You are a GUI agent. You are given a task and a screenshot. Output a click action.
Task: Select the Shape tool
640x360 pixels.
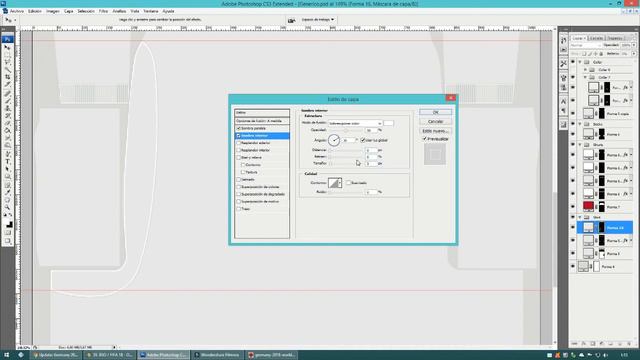coord(7,176)
